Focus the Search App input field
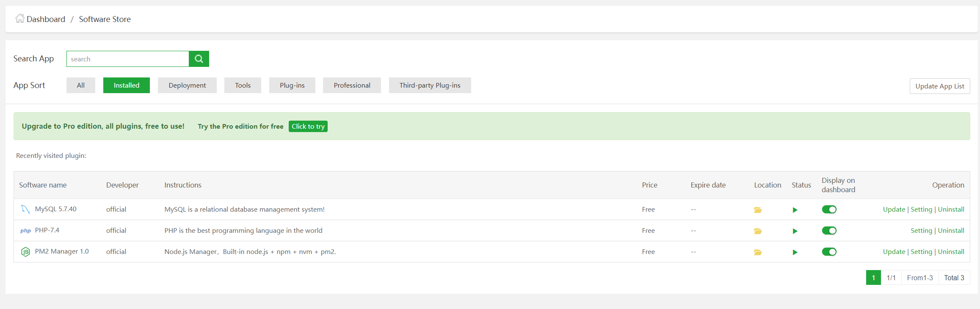The image size is (980, 309). [x=127, y=59]
